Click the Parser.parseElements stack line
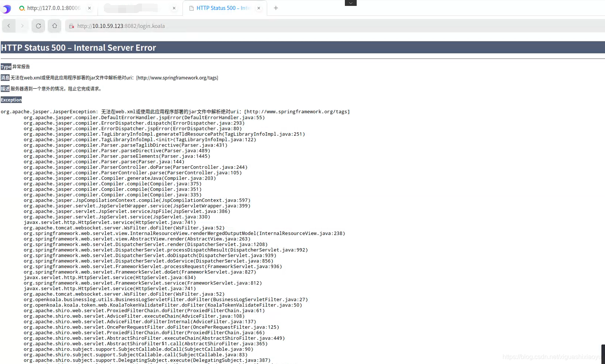This screenshot has width=605, height=364. (117, 156)
